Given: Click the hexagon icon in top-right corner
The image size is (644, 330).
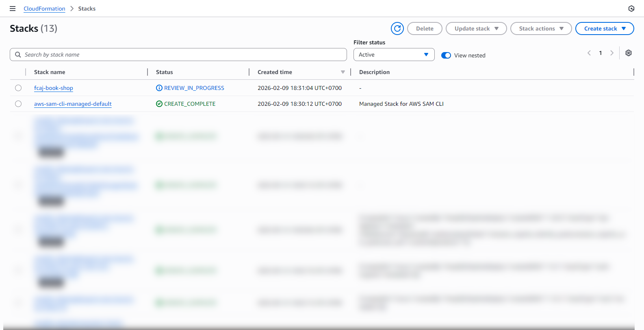Looking at the screenshot, I should 631,9.
